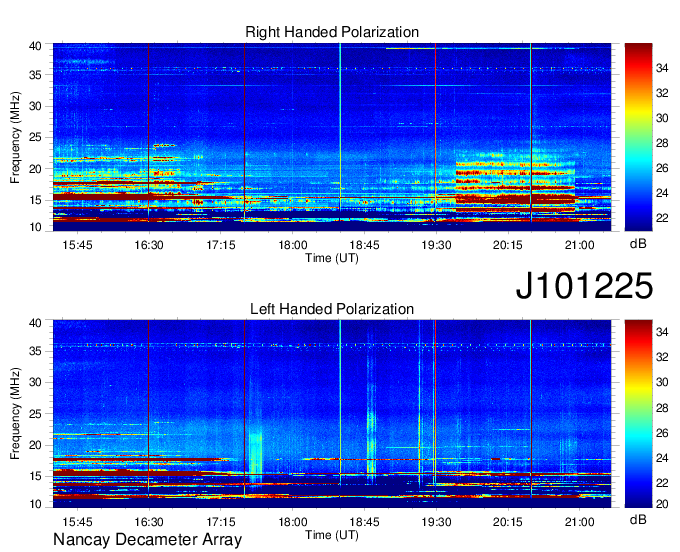
Task: Click the "dB" label under the bottom colorbar
Action: click(x=638, y=519)
